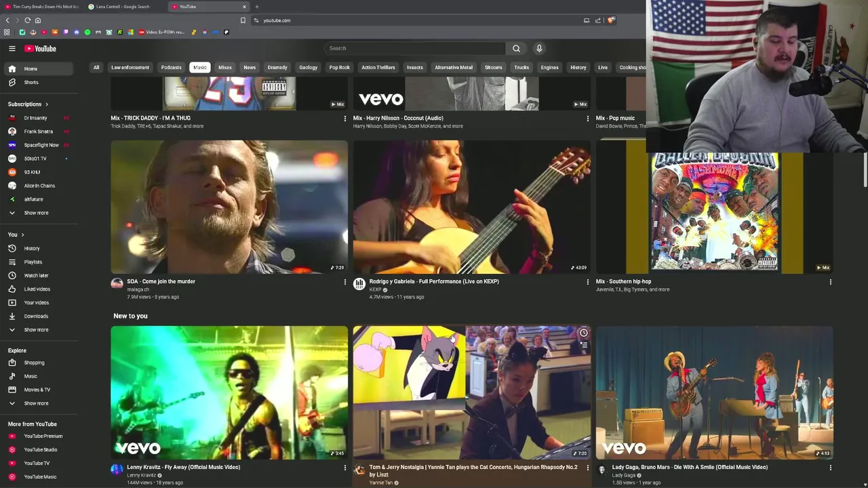Play Lenny Kravitz Fly Away thumbnail
Image resolution: width=868 pixels, height=488 pixels.
tap(229, 392)
